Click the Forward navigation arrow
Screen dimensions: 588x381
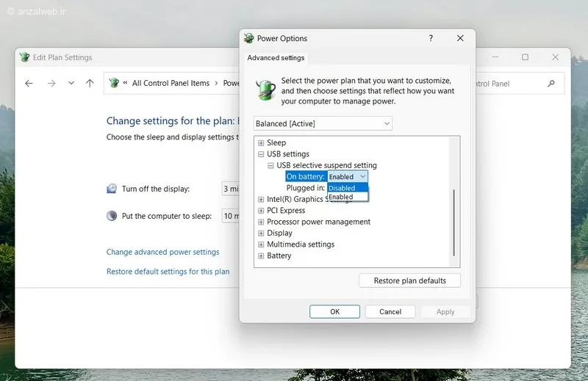point(51,83)
